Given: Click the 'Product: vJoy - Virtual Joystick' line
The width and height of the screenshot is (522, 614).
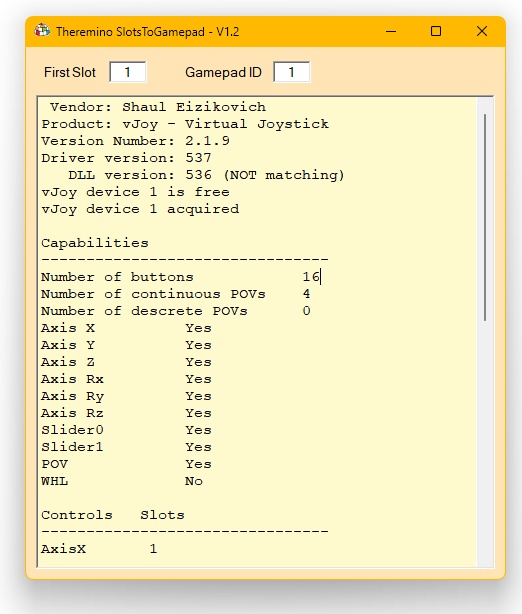Looking at the screenshot, I should click(x=185, y=124).
